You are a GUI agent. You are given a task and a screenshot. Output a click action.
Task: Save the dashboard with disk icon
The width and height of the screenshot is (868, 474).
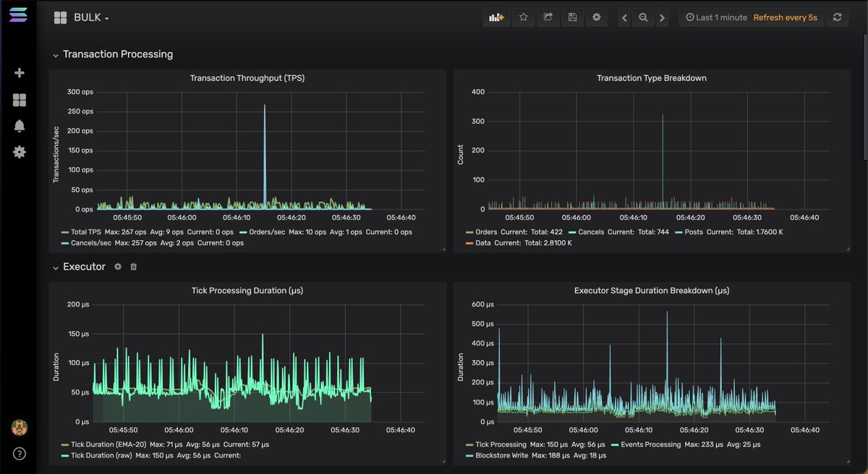click(572, 17)
